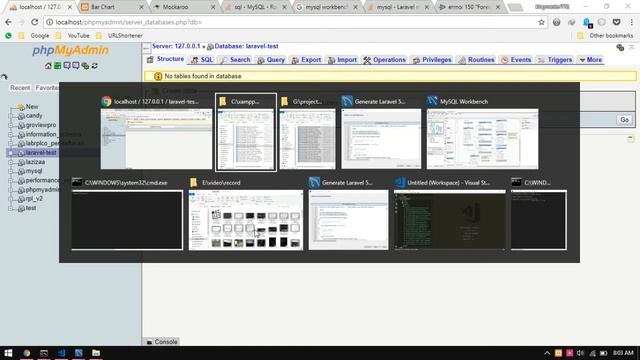Switch to E:\video\record explorer thumbnail
The image size is (640, 360).
(246, 220)
